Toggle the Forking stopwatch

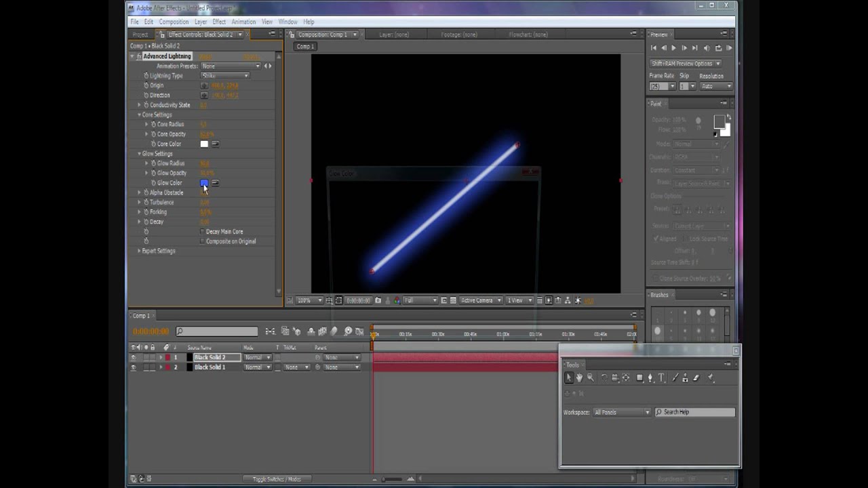pyautogui.click(x=146, y=212)
